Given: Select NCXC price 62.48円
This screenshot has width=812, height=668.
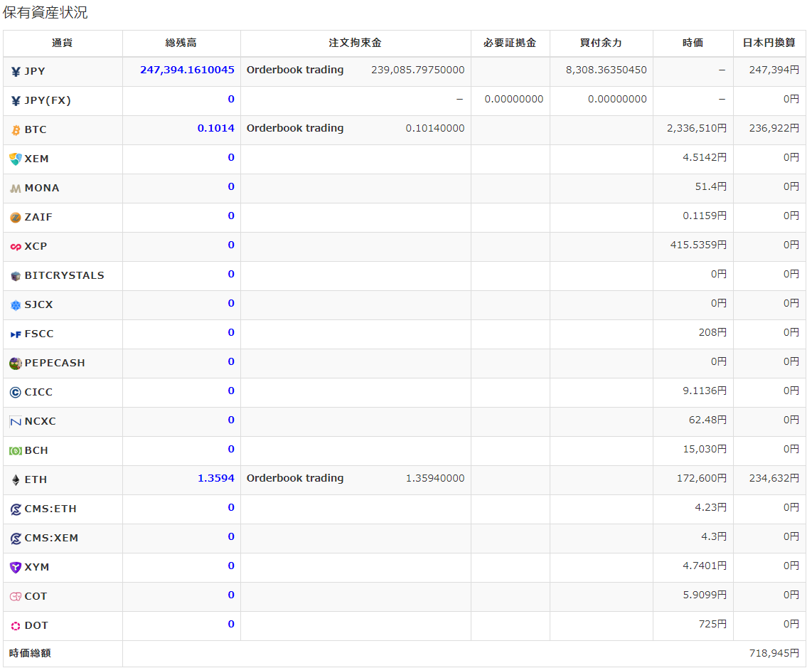Looking at the screenshot, I should pos(707,420).
